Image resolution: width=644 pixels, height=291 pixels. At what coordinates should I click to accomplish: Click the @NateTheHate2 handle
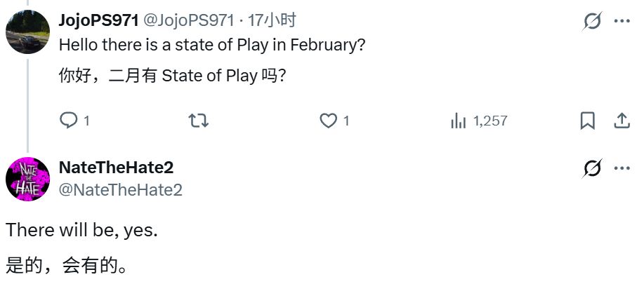tap(120, 190)
